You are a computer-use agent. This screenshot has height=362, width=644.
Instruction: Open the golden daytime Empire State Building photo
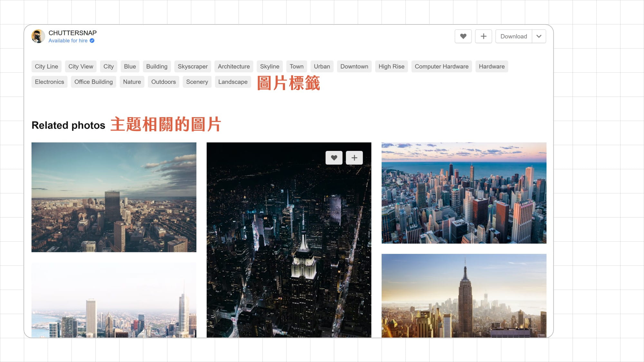464,296
